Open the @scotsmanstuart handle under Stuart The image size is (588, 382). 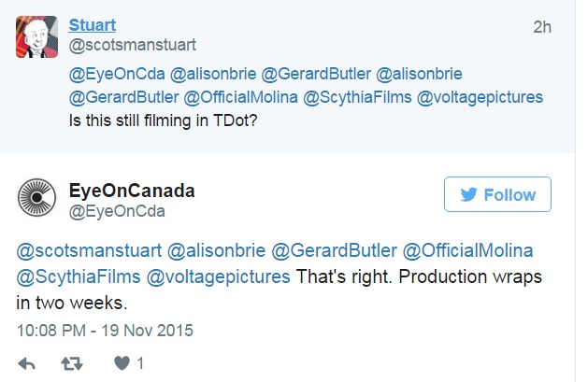pyautogui.click(x=133, y=44)
